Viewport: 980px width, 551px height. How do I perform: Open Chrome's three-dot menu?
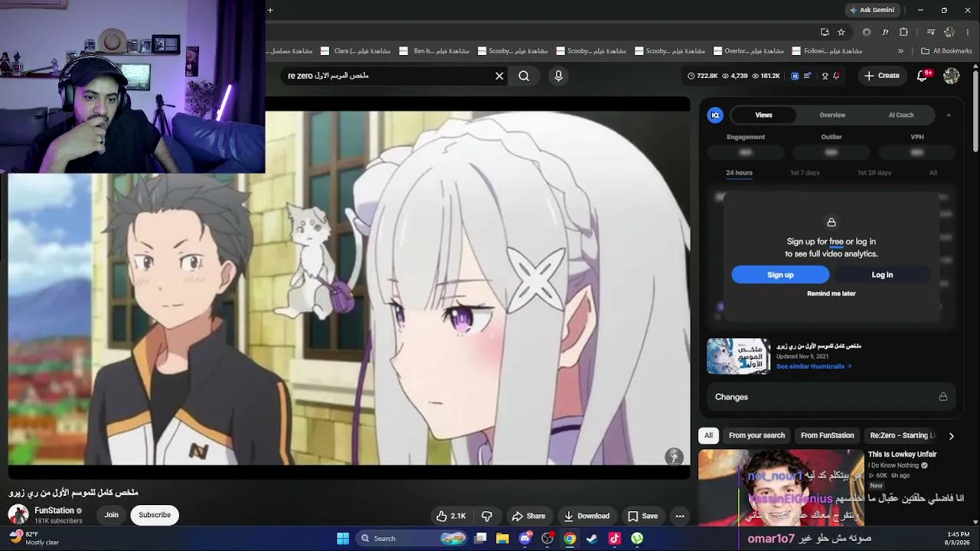tap(969, 32)
